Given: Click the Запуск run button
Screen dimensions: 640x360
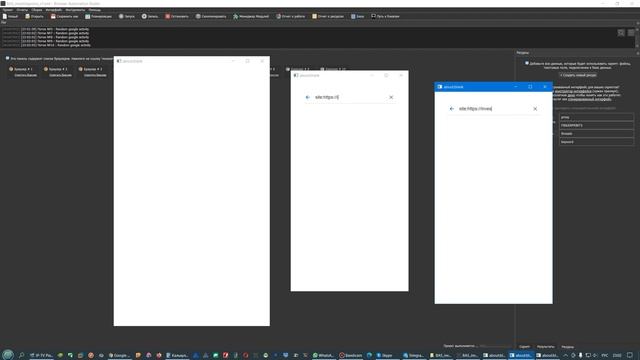Looking at the screenshot, I should (x=127, y=16).
